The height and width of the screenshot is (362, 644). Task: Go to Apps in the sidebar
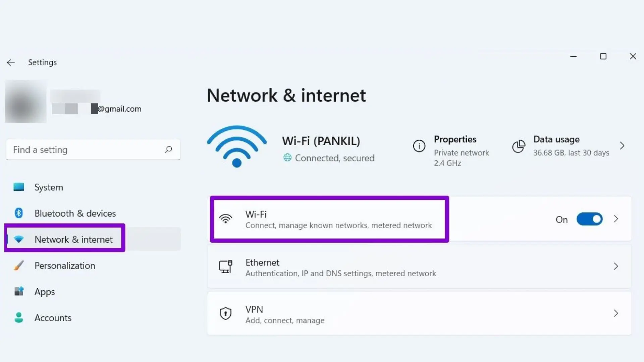[45, 292]
